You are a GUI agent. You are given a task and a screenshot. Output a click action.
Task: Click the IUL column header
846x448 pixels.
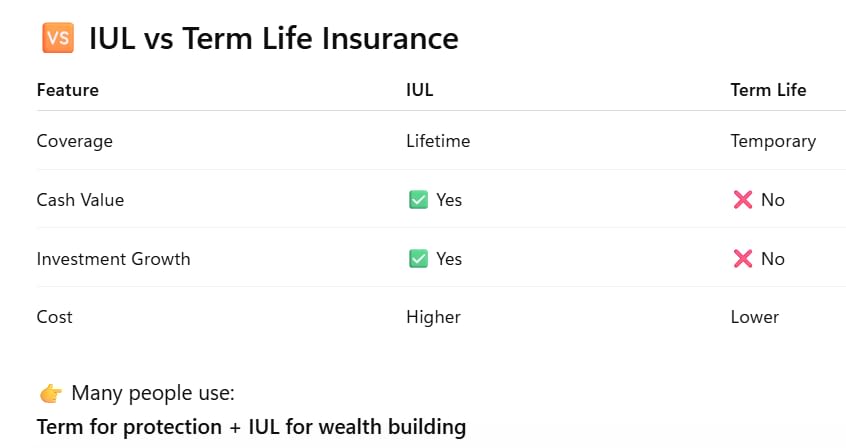pyautogui.click(x=419, y=90)
